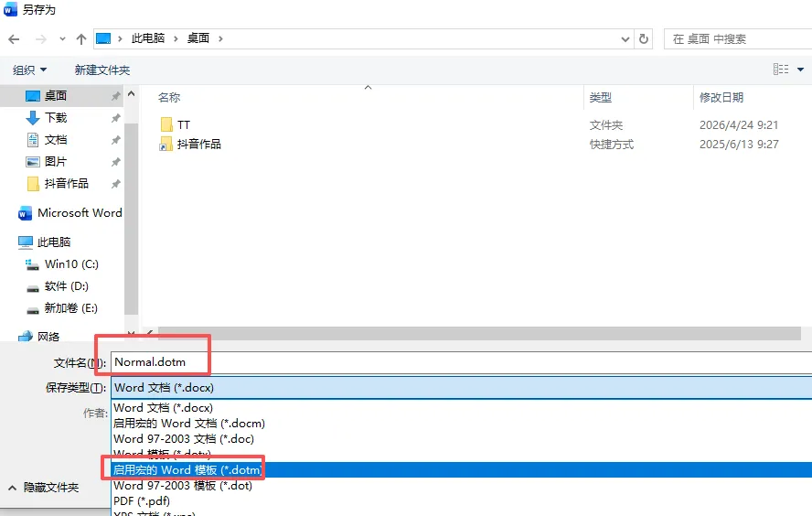Click the TT folder icon
Image resolution: width=812 pixels, height=516 pixels.
[166, 124]
